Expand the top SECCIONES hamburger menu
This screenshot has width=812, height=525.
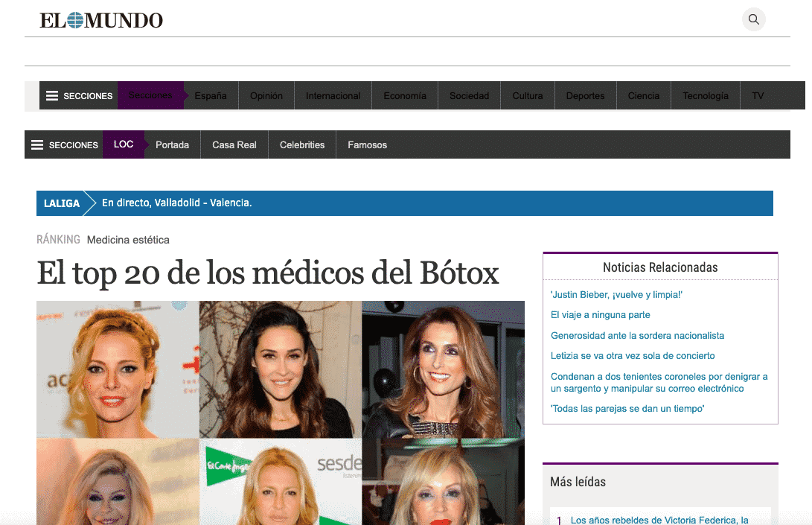[x=79, y=96]
